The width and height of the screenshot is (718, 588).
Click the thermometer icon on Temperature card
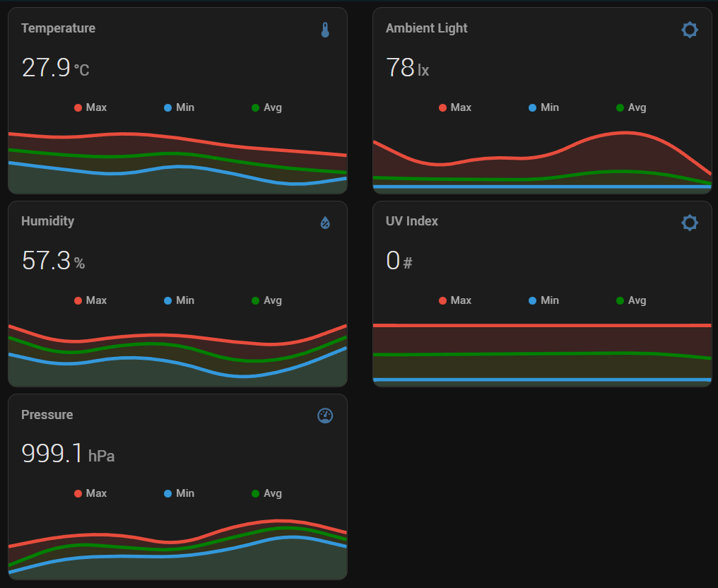coord(325,30)
